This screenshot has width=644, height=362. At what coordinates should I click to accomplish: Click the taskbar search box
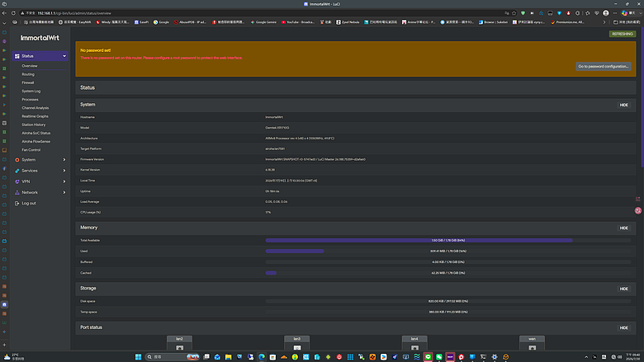[173, 357]
